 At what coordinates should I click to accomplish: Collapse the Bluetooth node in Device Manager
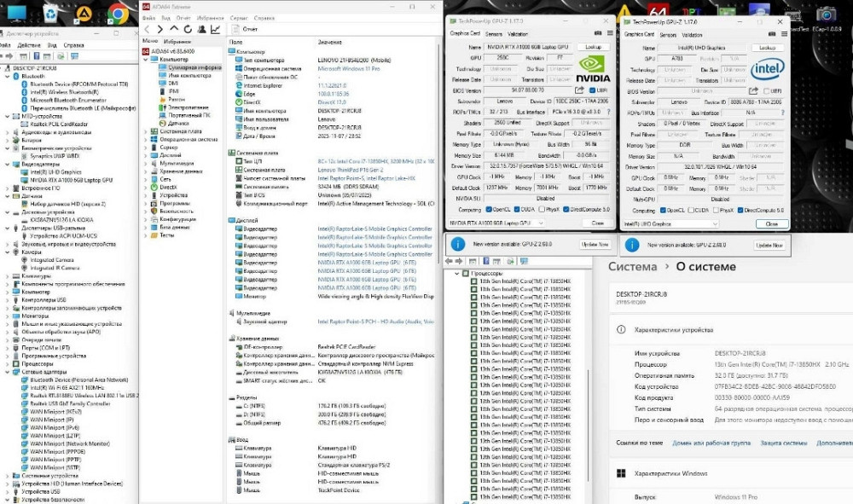8,76
